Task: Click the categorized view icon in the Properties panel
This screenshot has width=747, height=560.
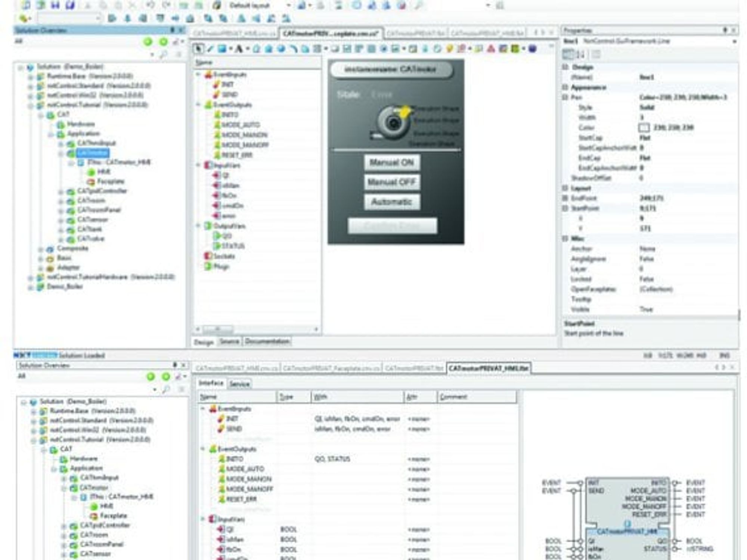Action: coord(568,55)
